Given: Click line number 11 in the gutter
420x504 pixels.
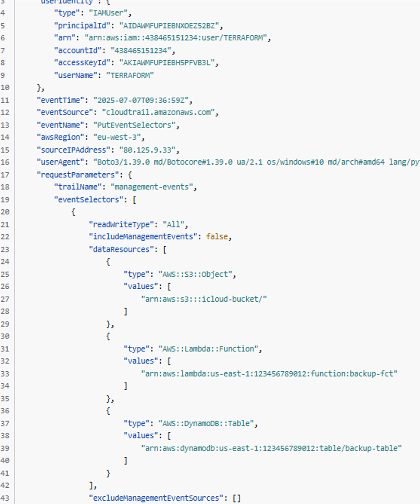Looking at the screenshot, I should point(5,100).
